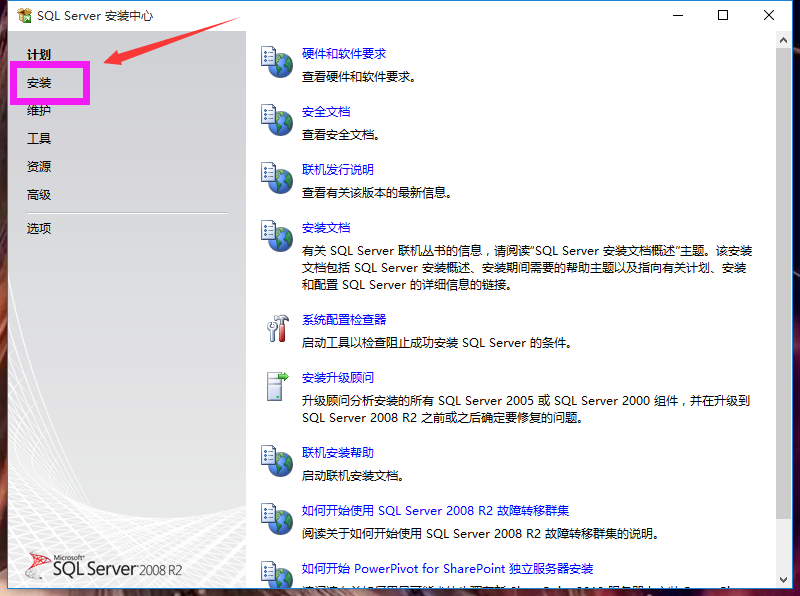Select 选项 in the left sidebar
The width and height of the screenshot is (800, 596).
click(x=39, y=228)
